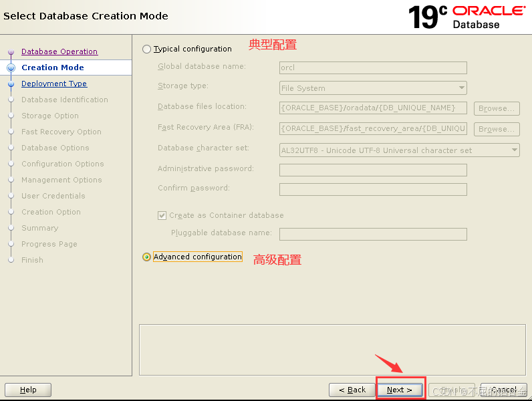Click the Management Options step label
The image size is (532, 401).
(x=61, y=180)
